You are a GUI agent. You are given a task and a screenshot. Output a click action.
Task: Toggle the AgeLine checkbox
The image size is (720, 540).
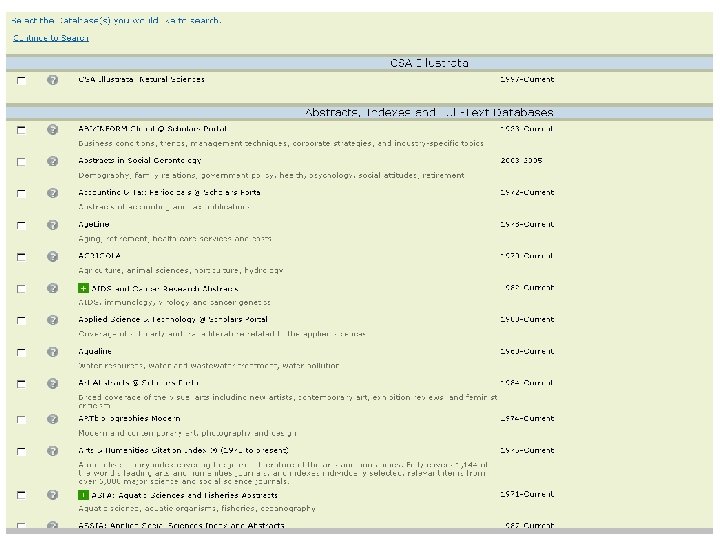click(x=21, y=225)
